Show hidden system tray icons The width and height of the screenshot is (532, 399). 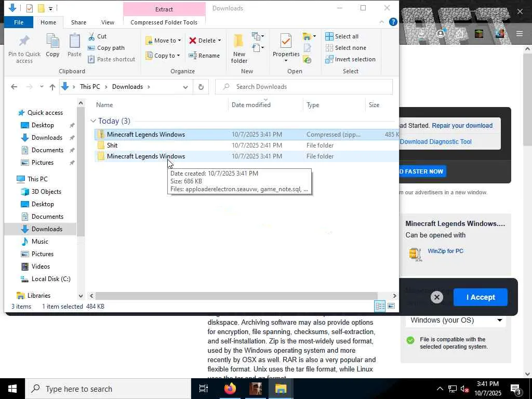440,389
